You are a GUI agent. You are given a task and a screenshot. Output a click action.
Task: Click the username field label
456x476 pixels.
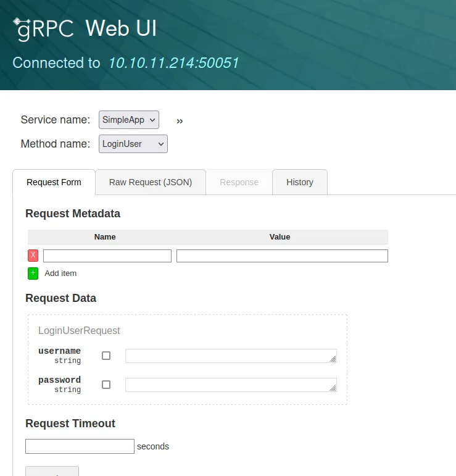tap(59, 351)
